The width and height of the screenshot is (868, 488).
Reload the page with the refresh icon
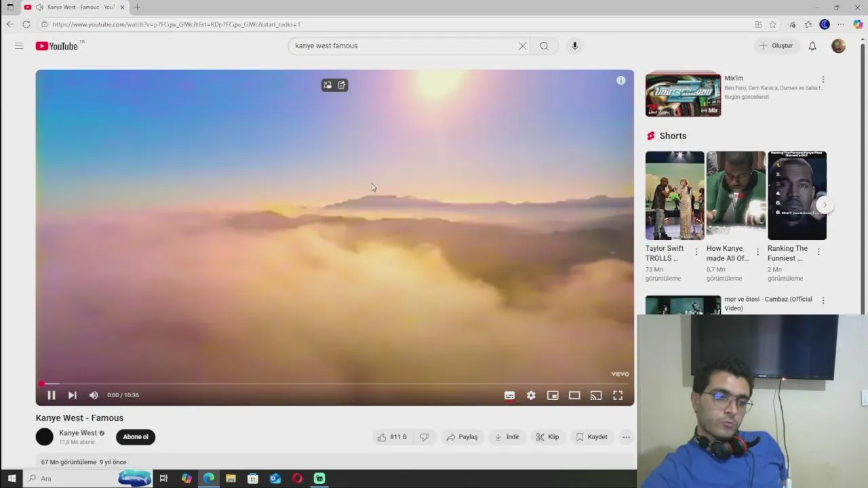[26, 24]
